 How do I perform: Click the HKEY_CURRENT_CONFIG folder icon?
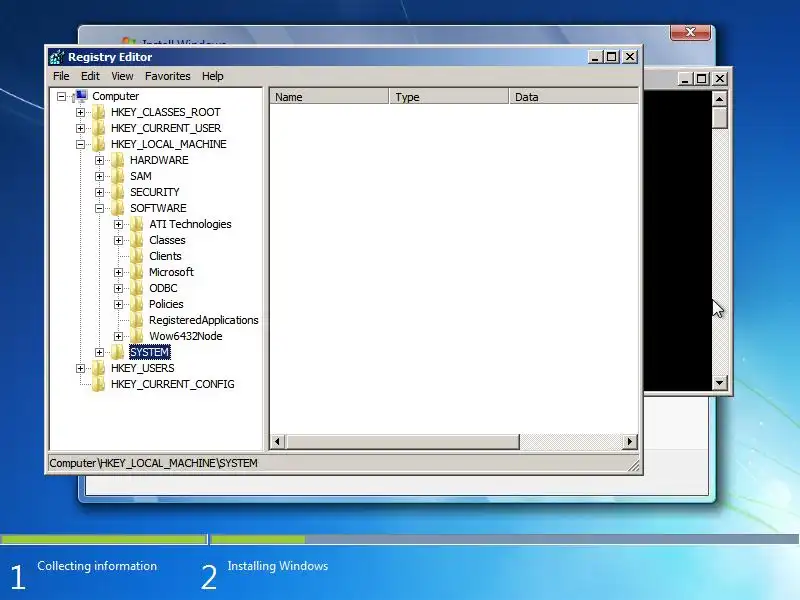[x=98, y=384]
